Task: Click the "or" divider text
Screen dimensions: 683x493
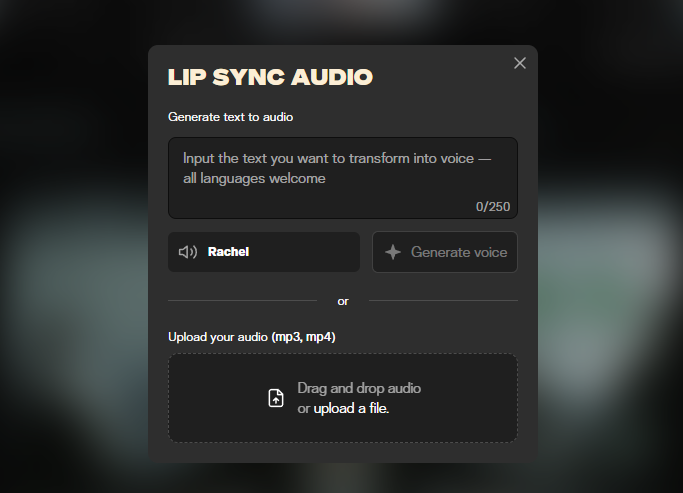Action: point(343,301)
